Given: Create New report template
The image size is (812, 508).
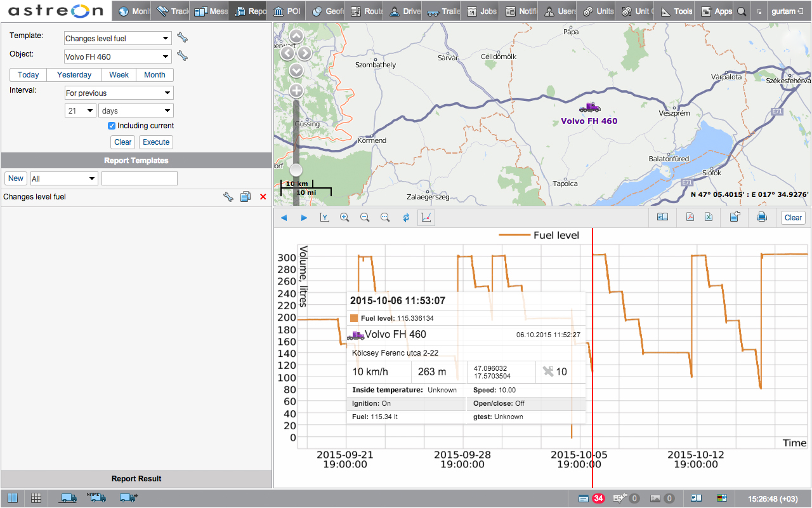Looking at the screenshot, I should (x=16, y=178).
